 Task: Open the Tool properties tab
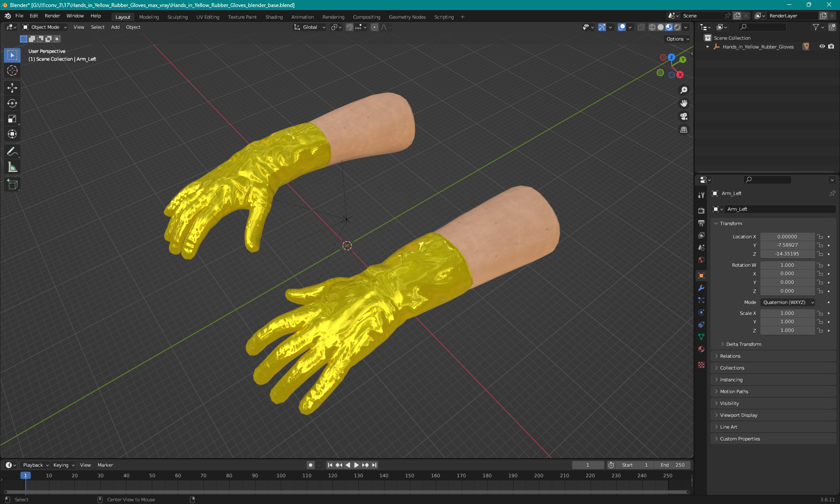pyautogui.click(x=701, y=195)
